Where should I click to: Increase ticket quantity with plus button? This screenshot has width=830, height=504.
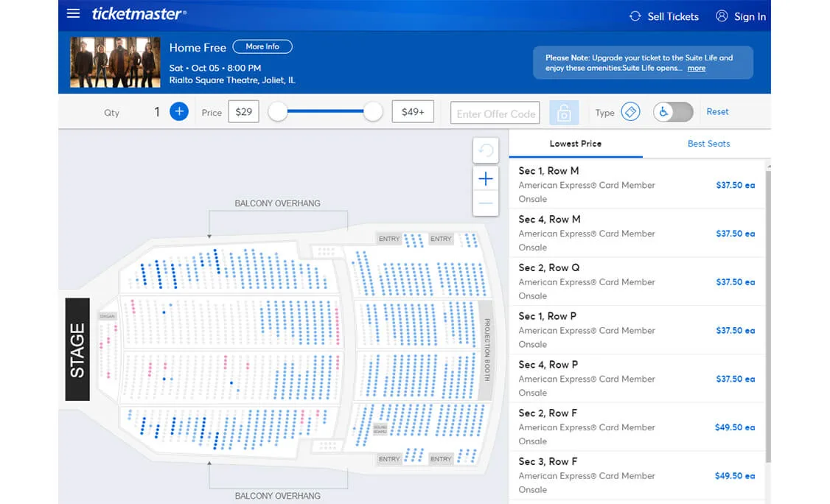(179, 112)
